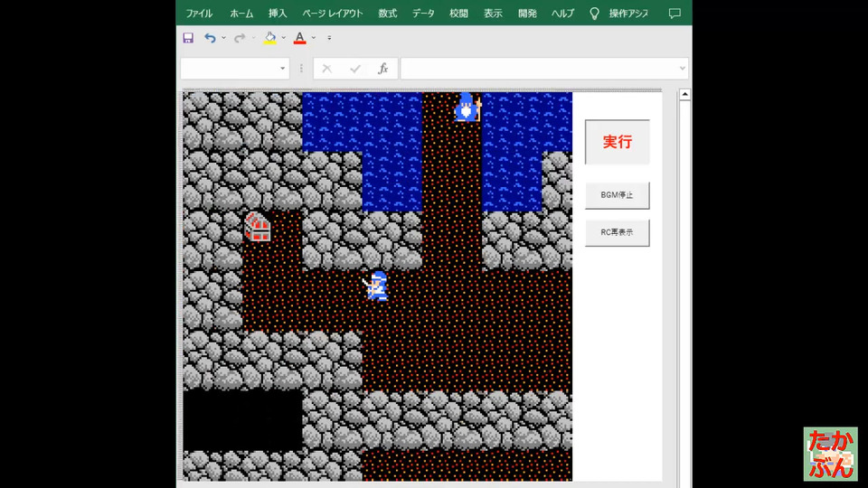Apply the yellow fill color bucket
This screenshot has width=868, height=488.
(269, 38)
